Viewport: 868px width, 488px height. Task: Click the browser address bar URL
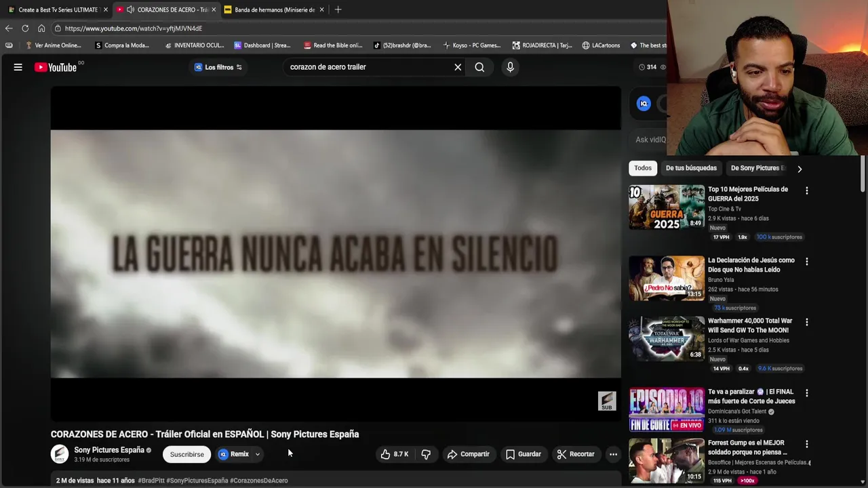pos(134,28)
